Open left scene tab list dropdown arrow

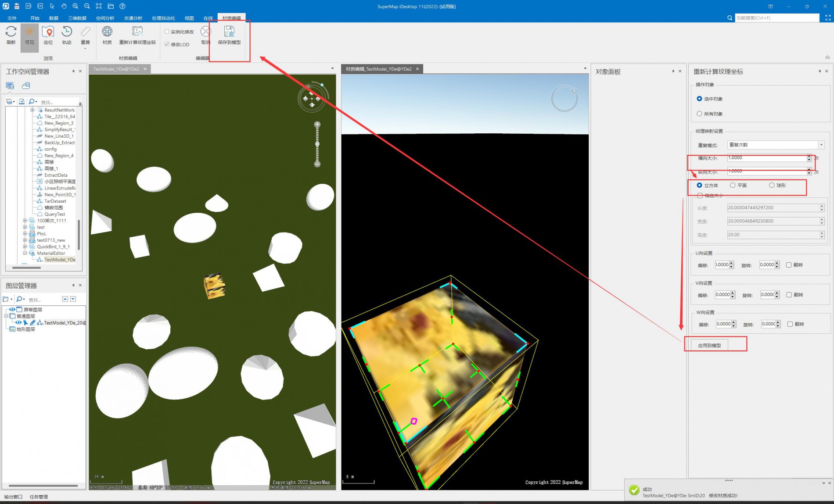point(332,68)
